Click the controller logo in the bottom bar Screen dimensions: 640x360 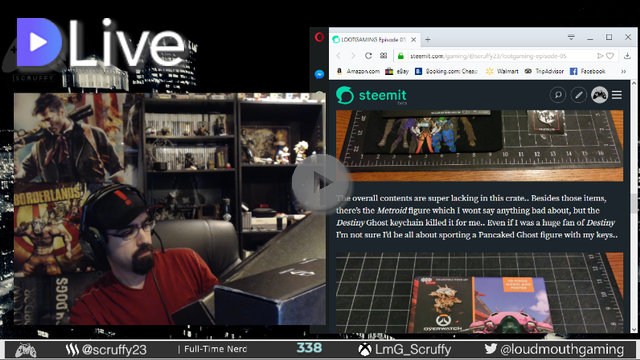(x=25, y=350)
